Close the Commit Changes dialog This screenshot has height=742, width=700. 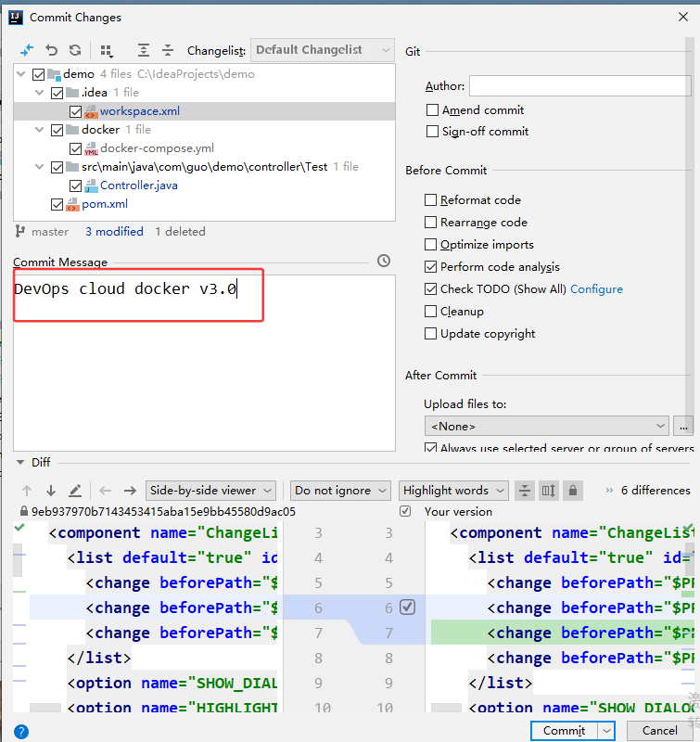(x=683, y=17)
